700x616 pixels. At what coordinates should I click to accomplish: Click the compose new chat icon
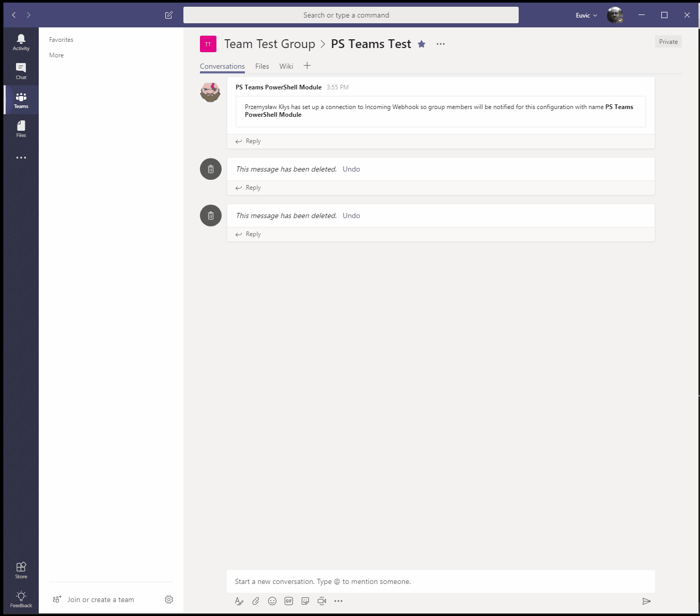pos(169,15)
